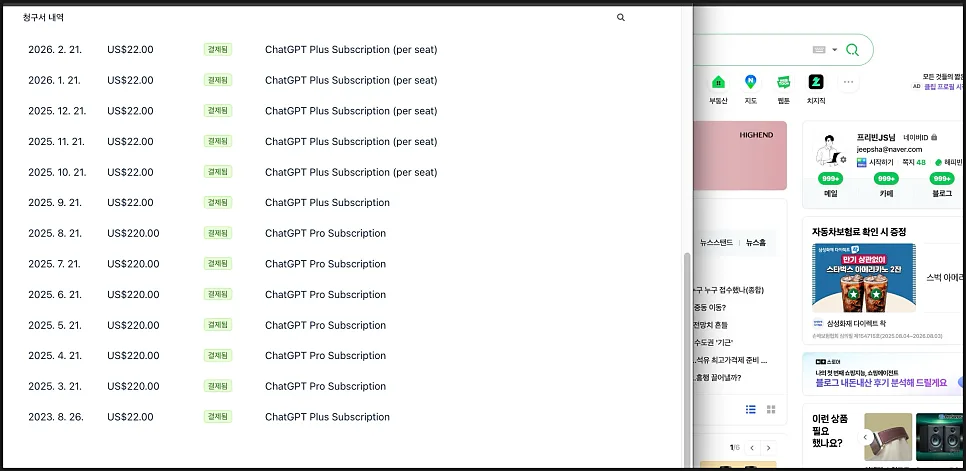Open the 2025. 11. 21. invoice date
966x471 pixels.
[57, 142]
